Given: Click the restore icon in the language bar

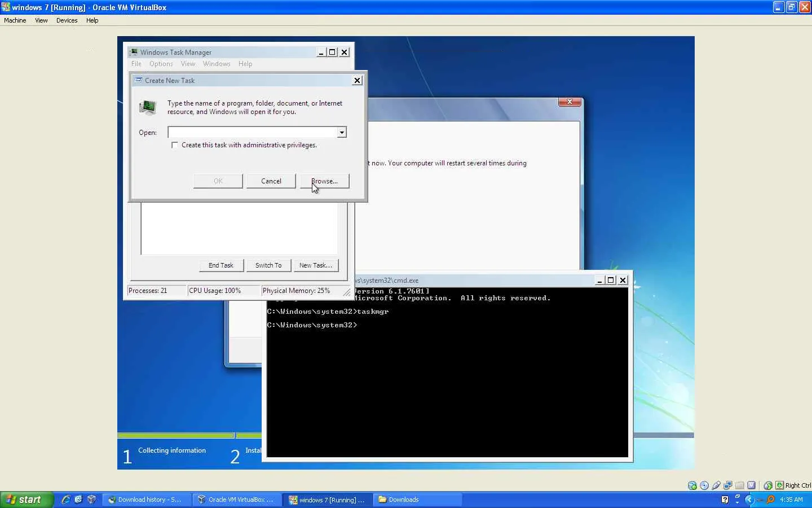Looking at the screenshot, I should click(737, 497).
